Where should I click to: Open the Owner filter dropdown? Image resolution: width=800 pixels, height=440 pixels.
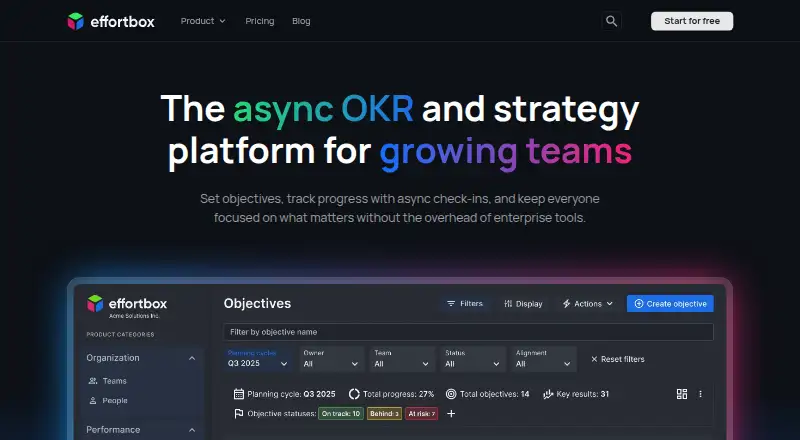click(331, 359)
